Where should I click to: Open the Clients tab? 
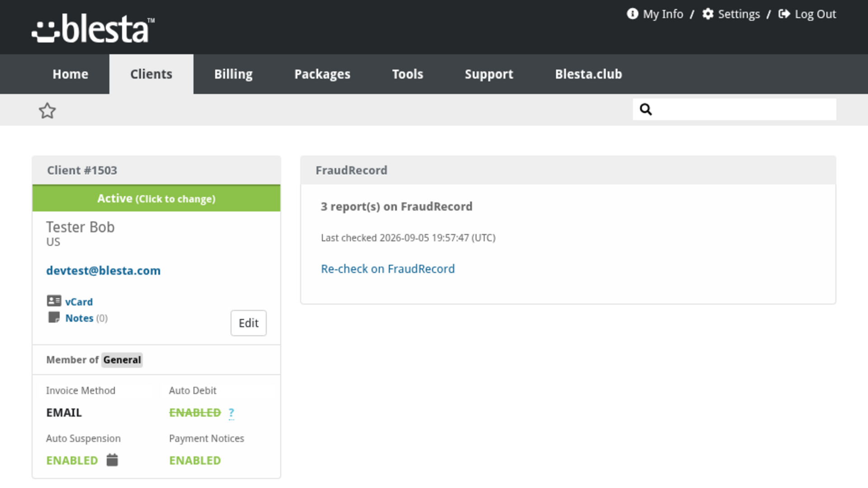pos(151,74)
